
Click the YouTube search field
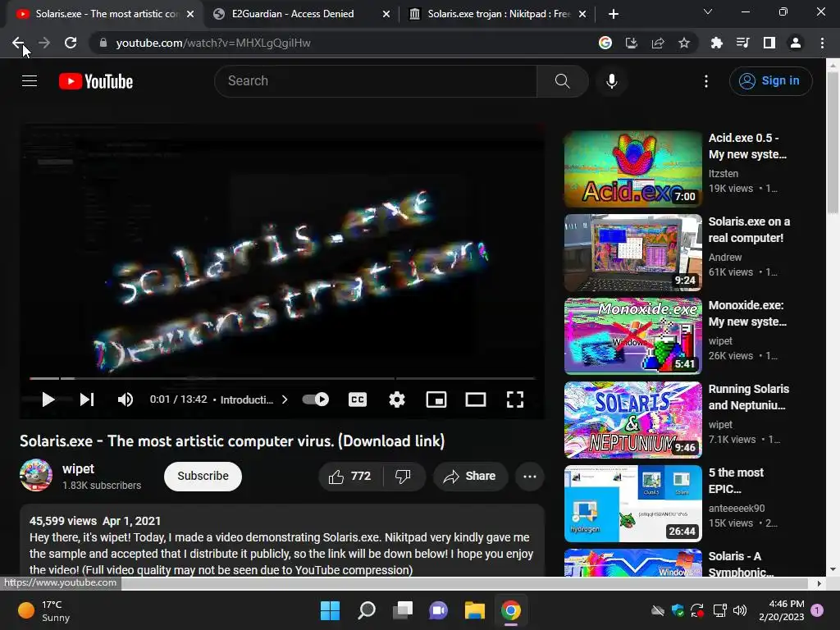[x=376, y=81]
